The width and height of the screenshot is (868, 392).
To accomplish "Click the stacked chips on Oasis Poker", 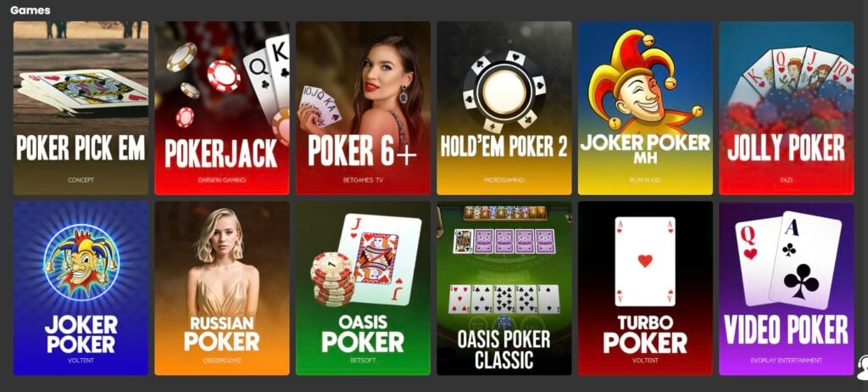I will (332, 279).
